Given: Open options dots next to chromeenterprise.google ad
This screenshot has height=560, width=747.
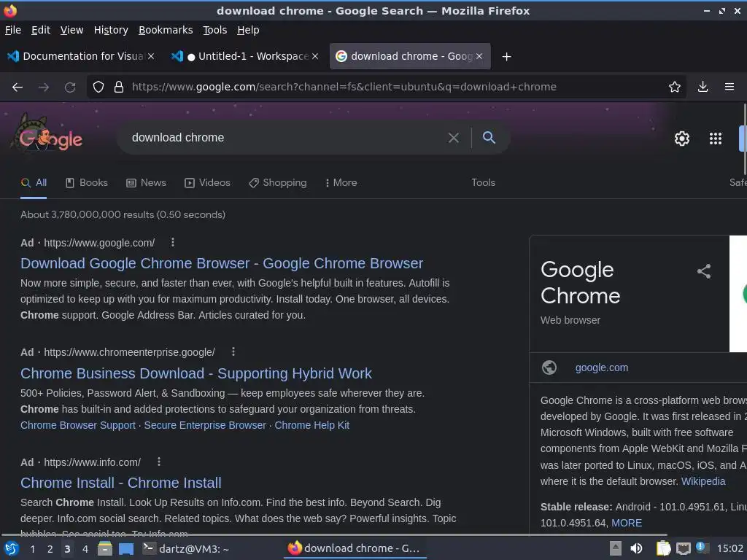Looking at the screenshot, I should (x=233, y=352).
